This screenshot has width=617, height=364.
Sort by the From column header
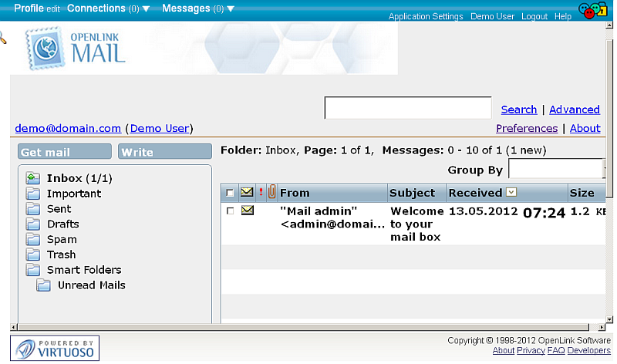point(295,193)
